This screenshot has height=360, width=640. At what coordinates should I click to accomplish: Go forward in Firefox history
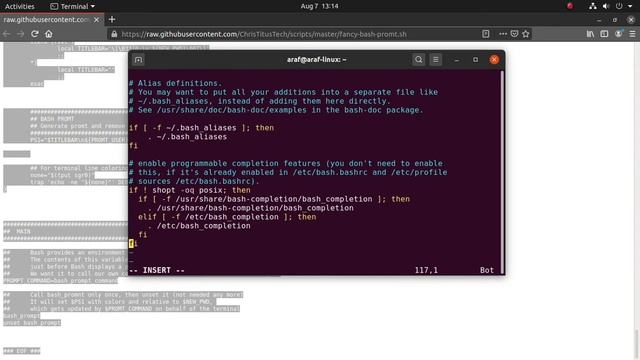tap(20, 34)
